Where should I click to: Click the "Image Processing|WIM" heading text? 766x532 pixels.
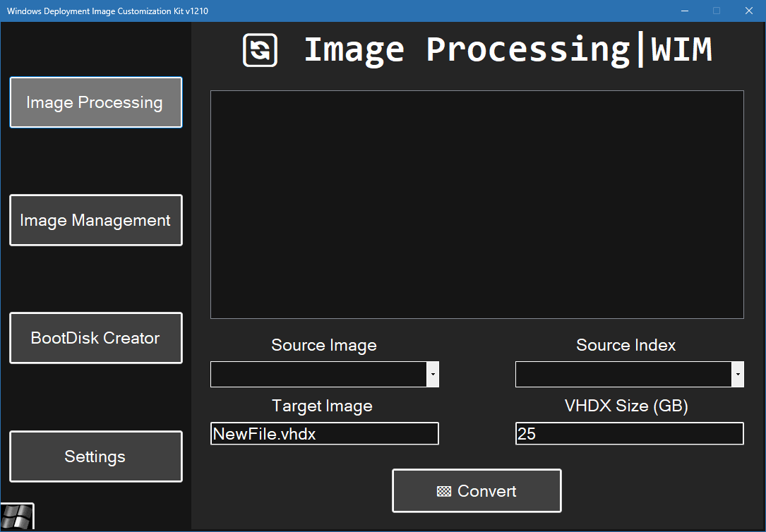(508, 50)
